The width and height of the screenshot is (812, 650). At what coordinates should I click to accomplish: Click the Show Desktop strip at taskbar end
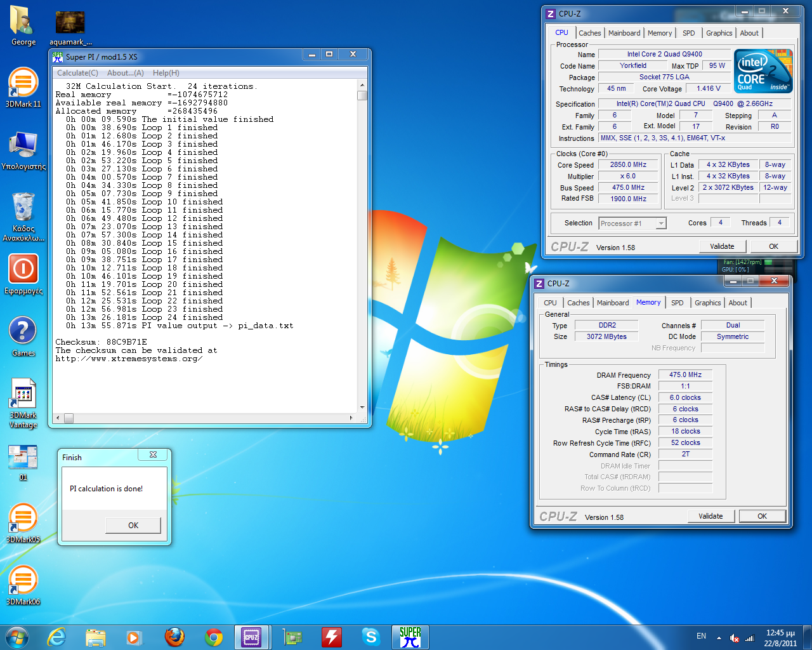coord(807,637)
